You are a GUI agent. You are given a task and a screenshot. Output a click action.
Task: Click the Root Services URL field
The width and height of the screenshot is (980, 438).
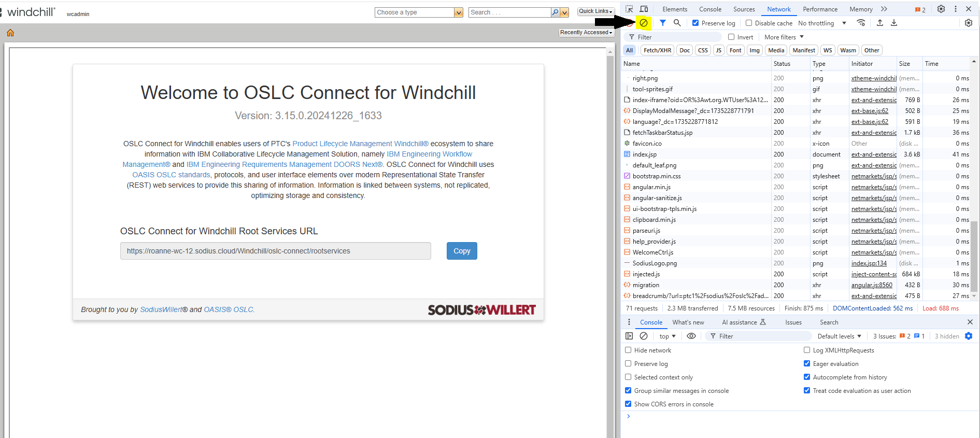tap(276, 251)
